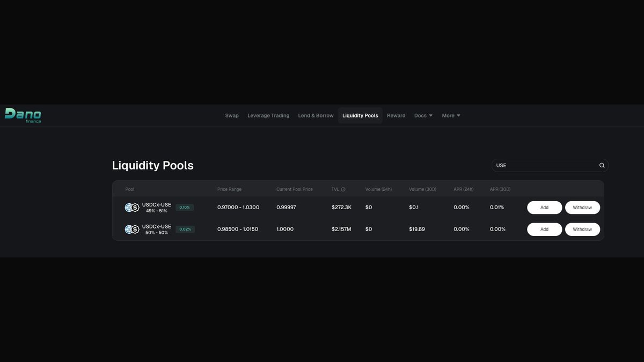Viewport: 644px width, 362px height.
Task: Click the Volume (30D) column header
Action: [x=422, y=189]
